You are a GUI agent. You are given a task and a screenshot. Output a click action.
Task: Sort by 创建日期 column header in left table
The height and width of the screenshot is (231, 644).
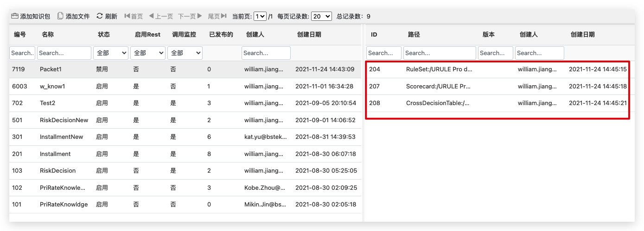click(309, 35)
